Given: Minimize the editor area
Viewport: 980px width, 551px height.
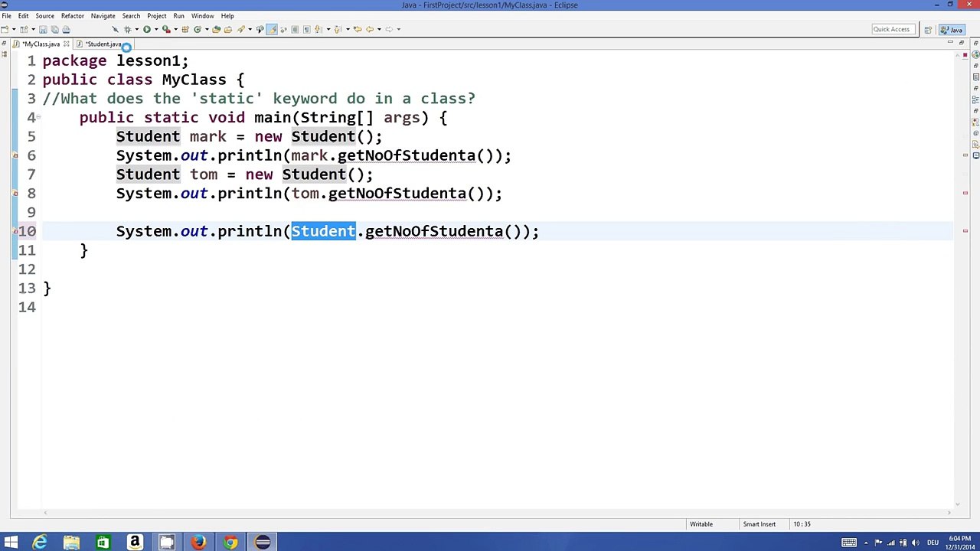Looking at the screenshot, I should 950,43.
